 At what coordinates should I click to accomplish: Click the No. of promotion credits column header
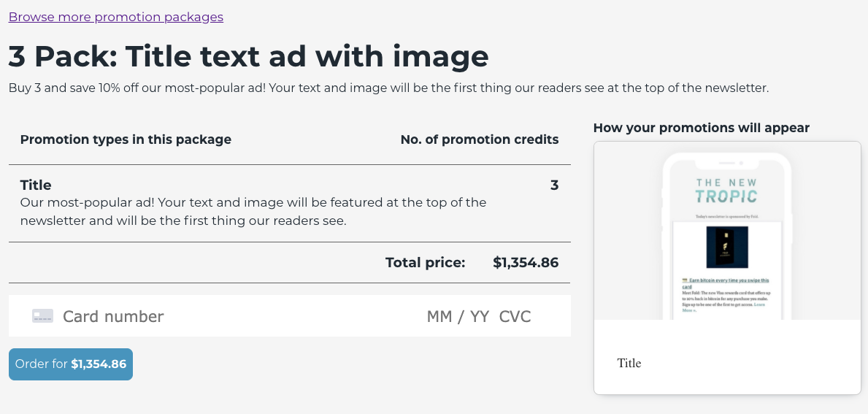point(480,139)
